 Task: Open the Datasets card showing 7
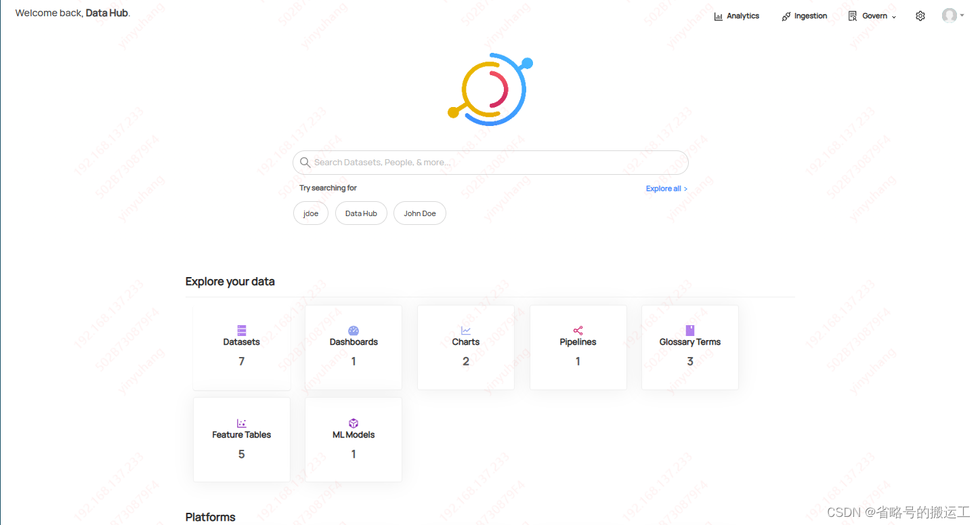(x=242, y=348)
